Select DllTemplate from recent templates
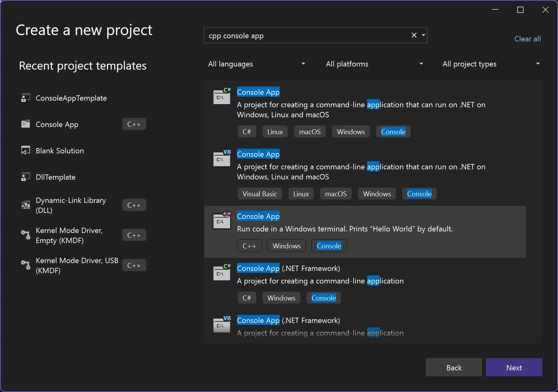The height and width of the screenshot is (392, 558). coord(55,177)
